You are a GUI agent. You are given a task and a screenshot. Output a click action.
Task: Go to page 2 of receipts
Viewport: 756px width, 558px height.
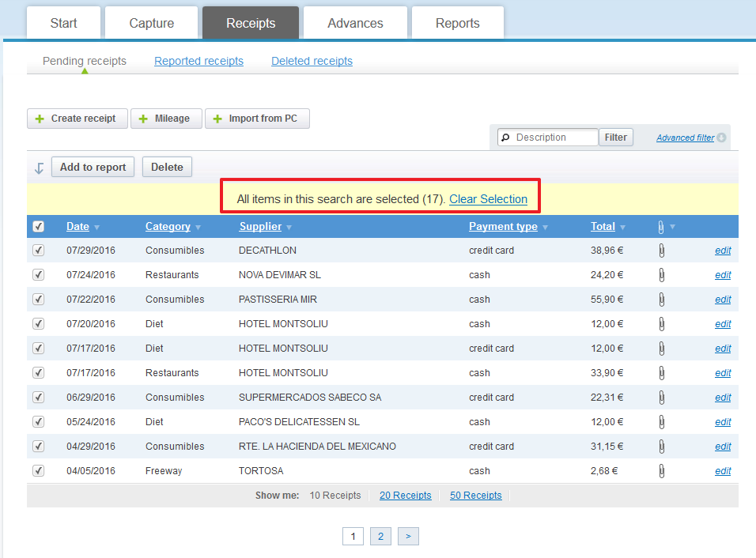tap(380, 537)
